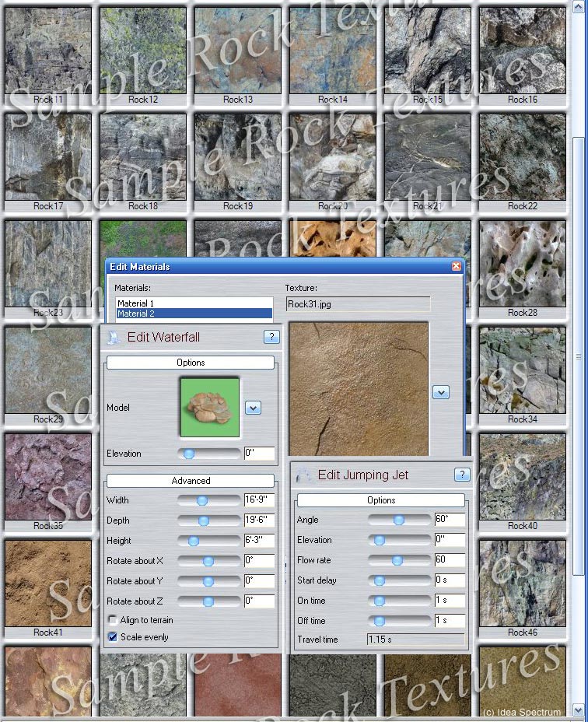588x722 pixels.
Task: Click the Depth value field 19'-6"
Action: point(259,520)
